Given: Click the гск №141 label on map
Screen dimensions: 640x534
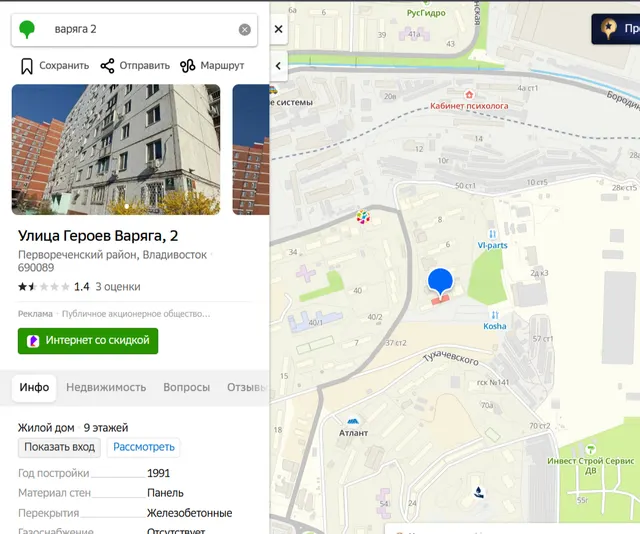Looking at the screenshot, I should [493, 383].
